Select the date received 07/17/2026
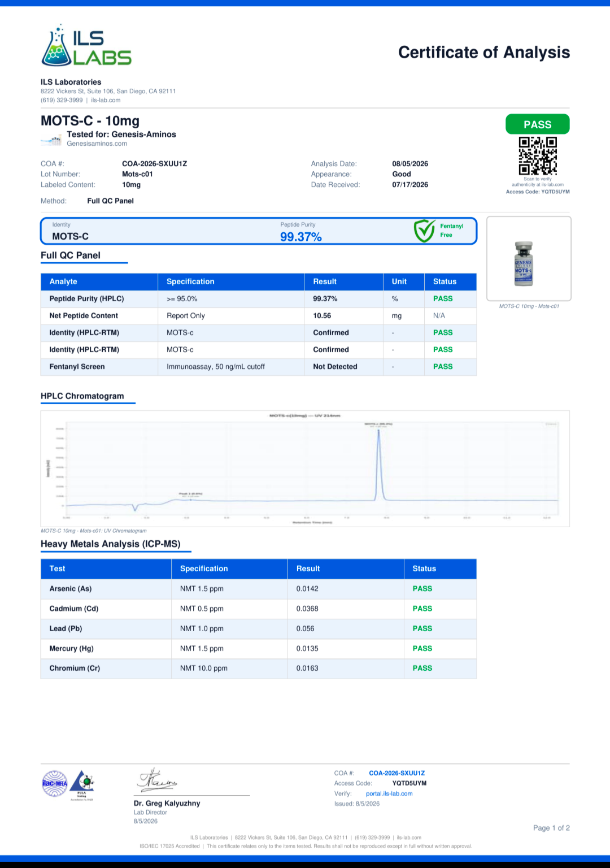This screenshot has height=868, width=610. [410, 185]
